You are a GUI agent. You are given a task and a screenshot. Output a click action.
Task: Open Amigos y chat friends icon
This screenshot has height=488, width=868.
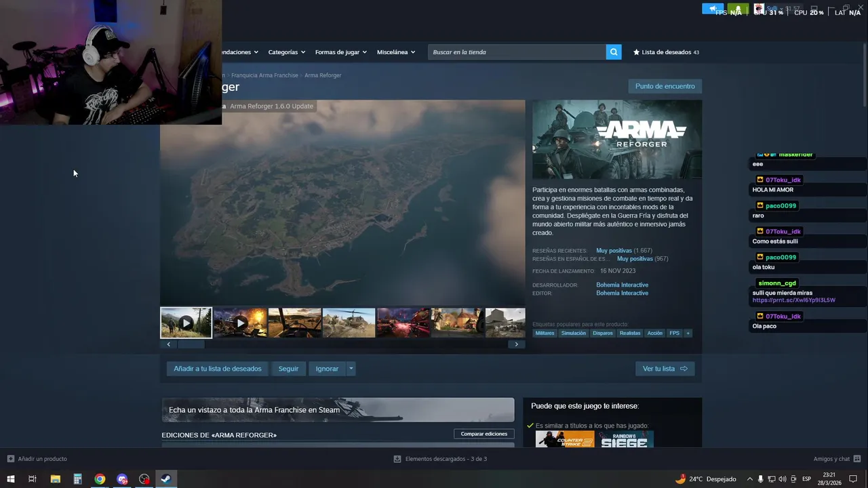857,459
